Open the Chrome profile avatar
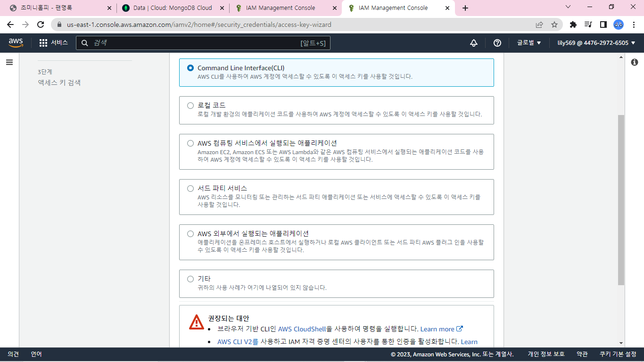 619,25
